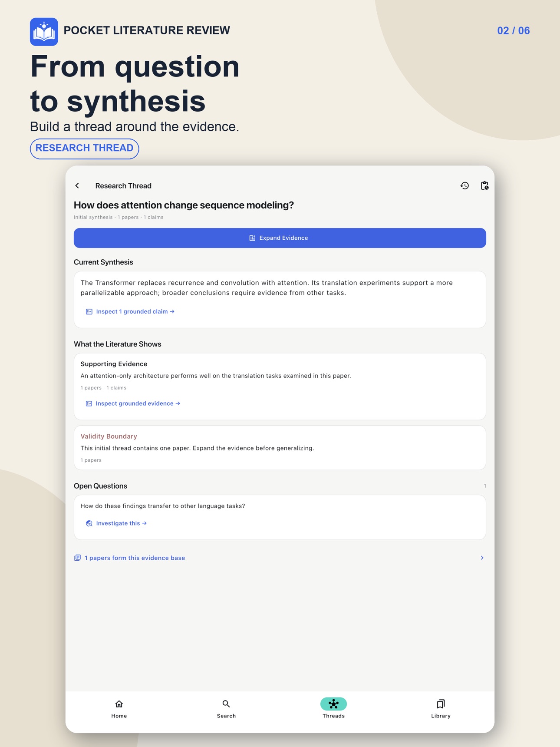This screenshot has width=560, height=747.
Task: Click the Pocket Literature Review app logo
Action: point(44,32)
